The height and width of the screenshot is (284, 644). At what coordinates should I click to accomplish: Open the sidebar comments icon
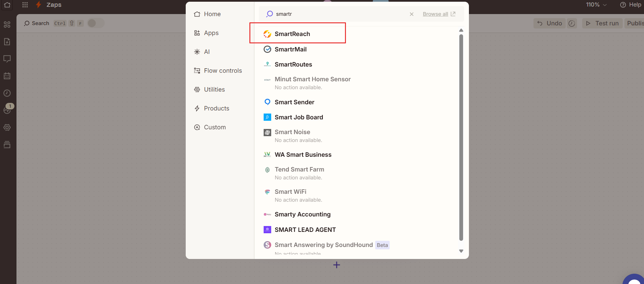pyautogui.click(x=7, y=59)
